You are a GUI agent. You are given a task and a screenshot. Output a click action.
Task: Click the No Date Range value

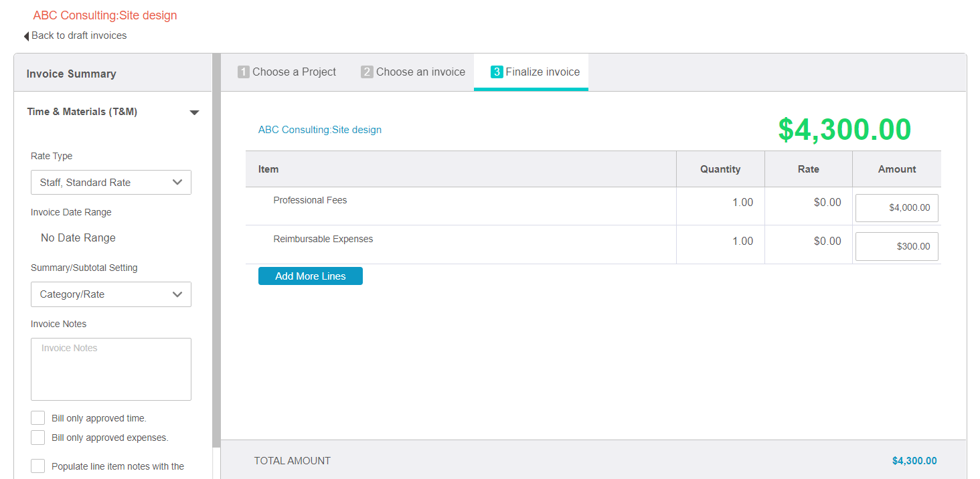[78, 237]
